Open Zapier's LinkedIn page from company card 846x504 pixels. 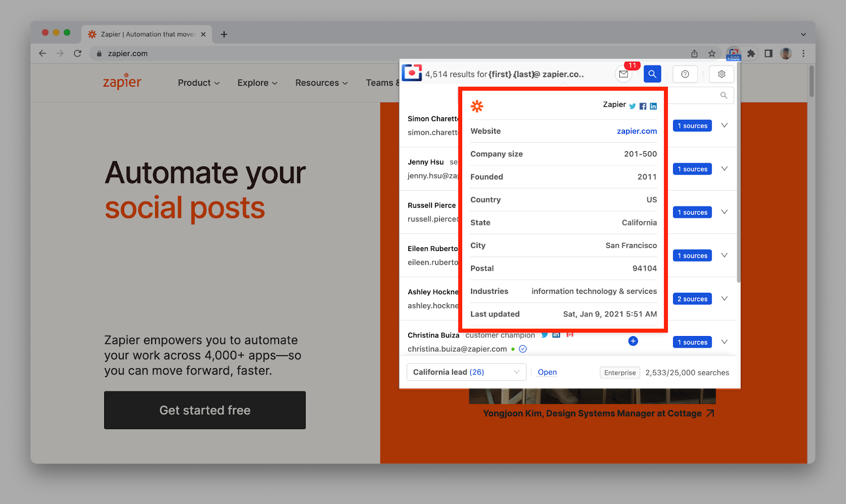pyautogui.click(x=654, y=106)
